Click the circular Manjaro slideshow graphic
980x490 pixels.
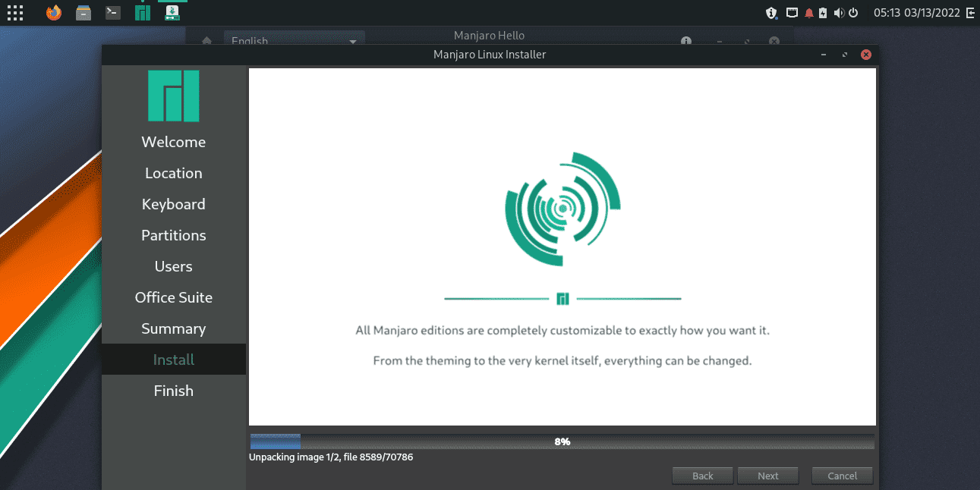click(562, 209)
